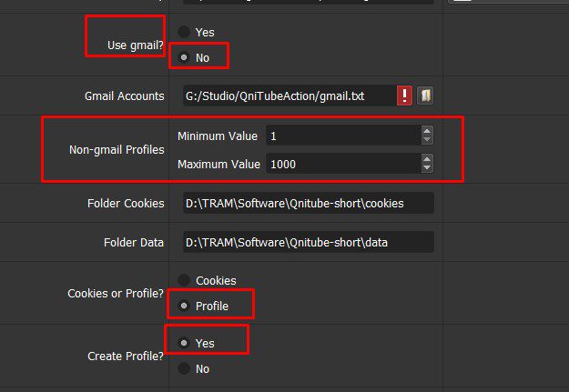Click the Maximum Value input field
Screen dimensions: 569x392
point(343,164)
